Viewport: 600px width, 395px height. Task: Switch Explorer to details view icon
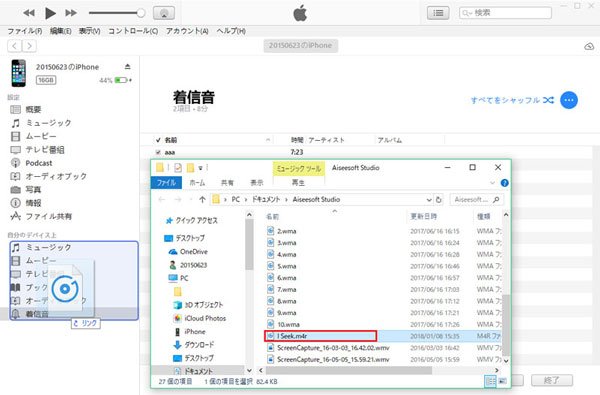tap(490, 381)
